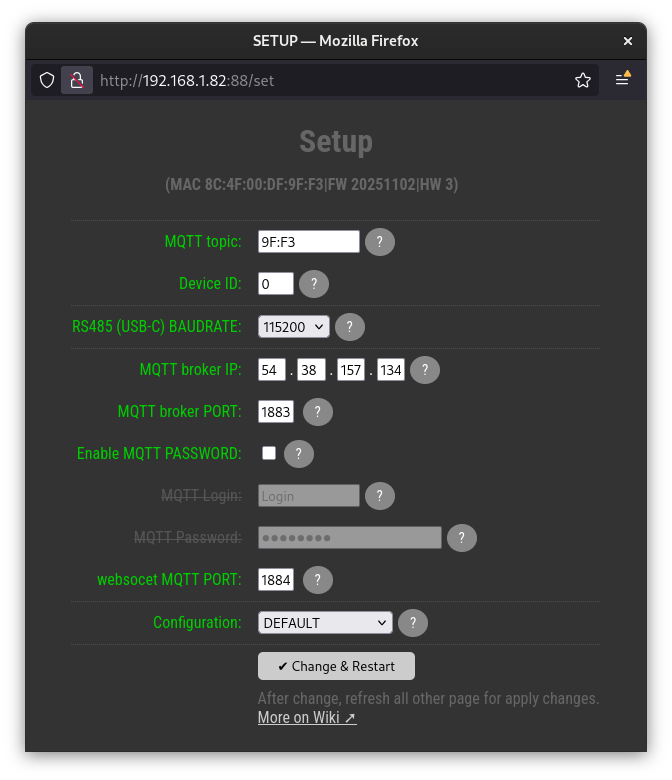Show help for MQTT broker IP
672x780 pixels.
[x=425, y=370]
